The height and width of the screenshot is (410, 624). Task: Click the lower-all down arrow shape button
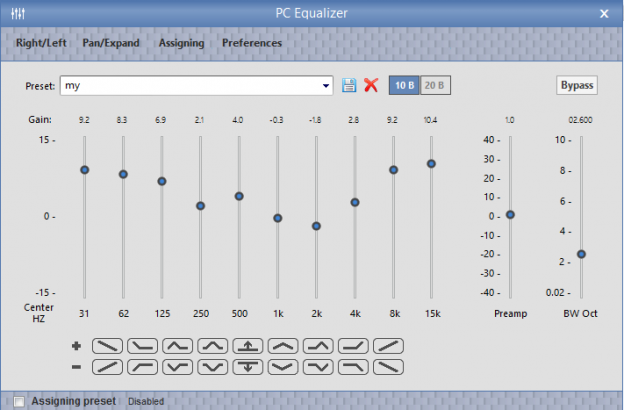click(248, 367)
